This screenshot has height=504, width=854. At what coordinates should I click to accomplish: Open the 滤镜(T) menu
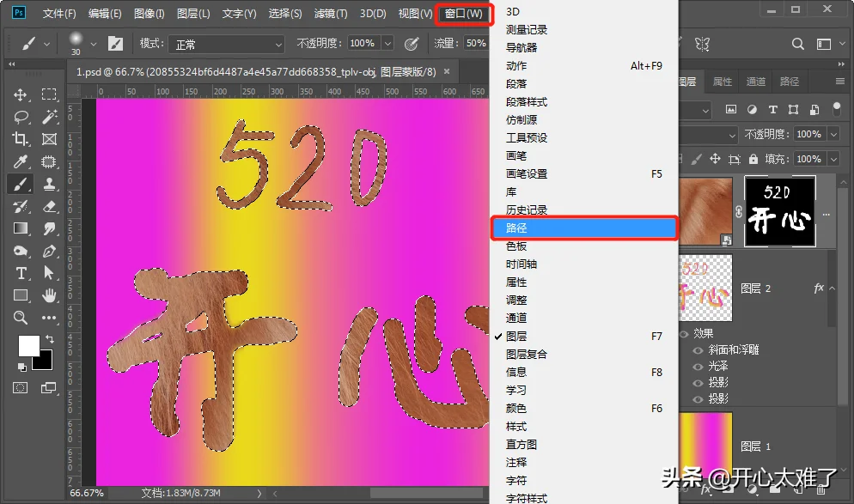(x=331, y=14)
